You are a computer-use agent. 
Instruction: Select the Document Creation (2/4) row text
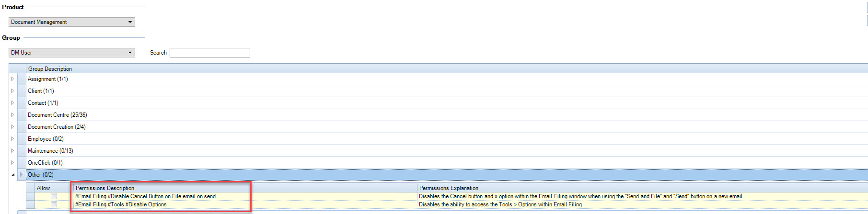[57, 127]
